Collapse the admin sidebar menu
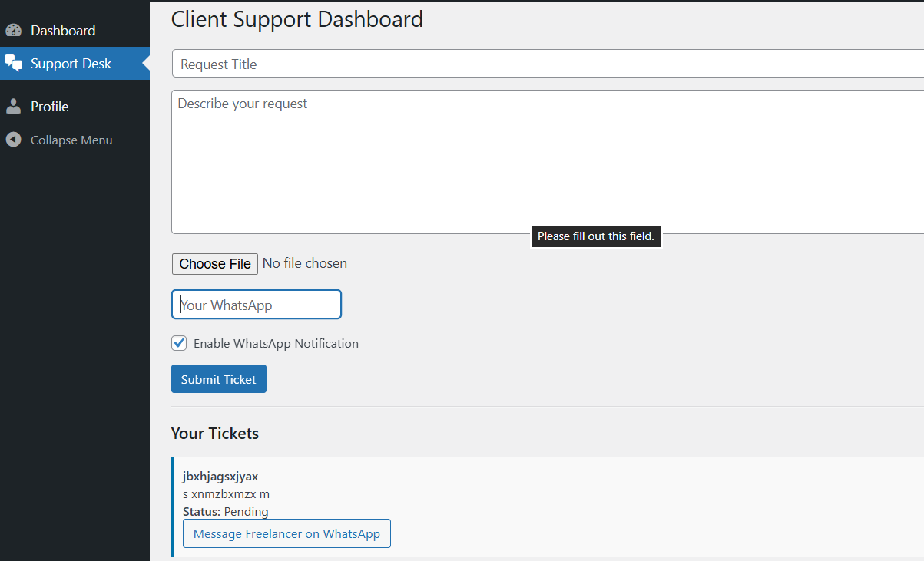This screenshot has width=924, height=561. 68,139
